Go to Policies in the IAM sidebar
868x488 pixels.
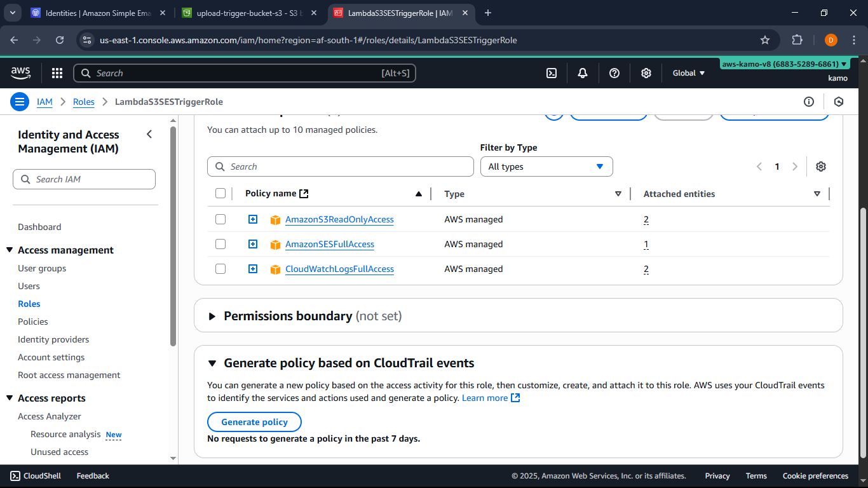point(33,322)
